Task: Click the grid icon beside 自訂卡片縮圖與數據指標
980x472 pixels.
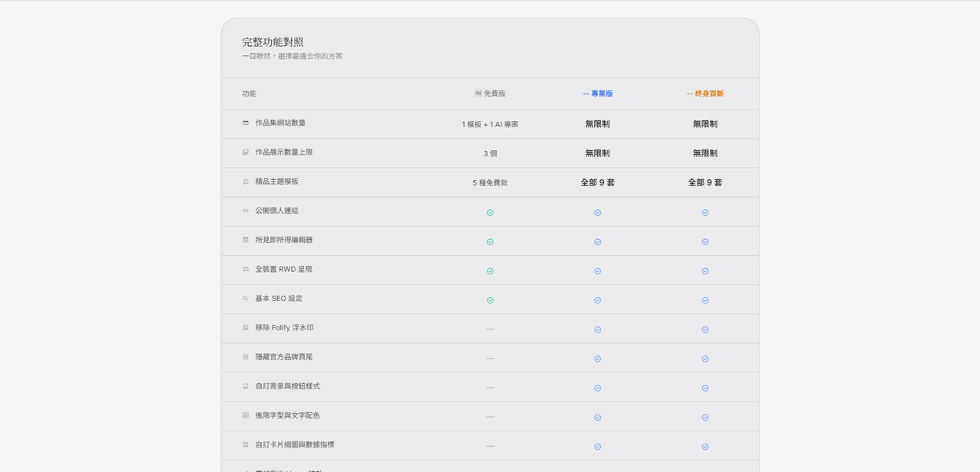Action: pos(246,444)
